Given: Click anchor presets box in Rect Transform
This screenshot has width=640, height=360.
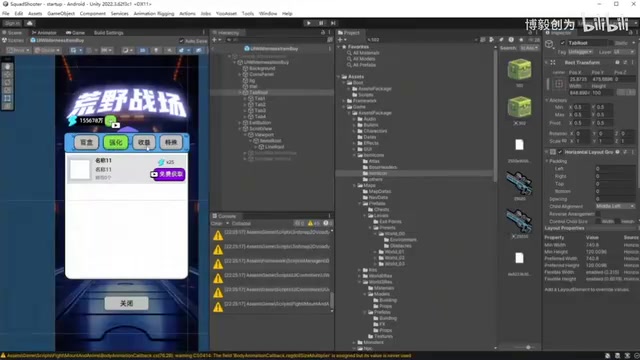Looking at the screenshot, I should (559, 84).
